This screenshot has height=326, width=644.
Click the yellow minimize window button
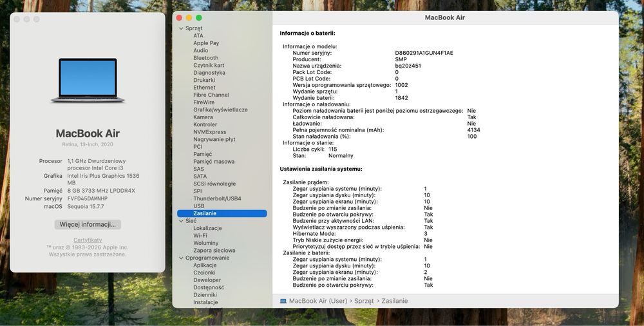[x=189, y=17]
